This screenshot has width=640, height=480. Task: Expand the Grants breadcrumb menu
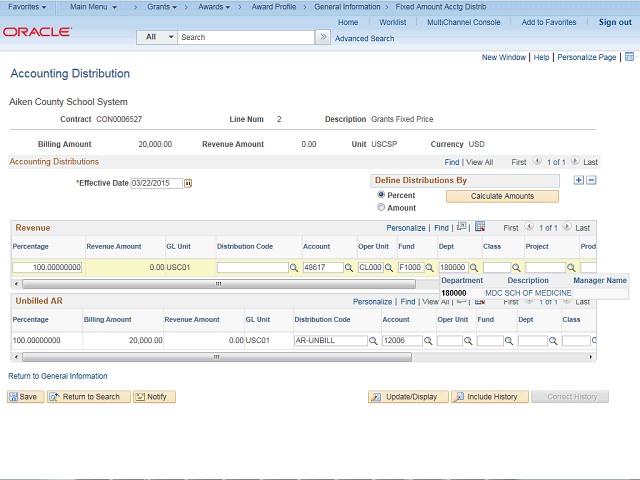[162, 7]
